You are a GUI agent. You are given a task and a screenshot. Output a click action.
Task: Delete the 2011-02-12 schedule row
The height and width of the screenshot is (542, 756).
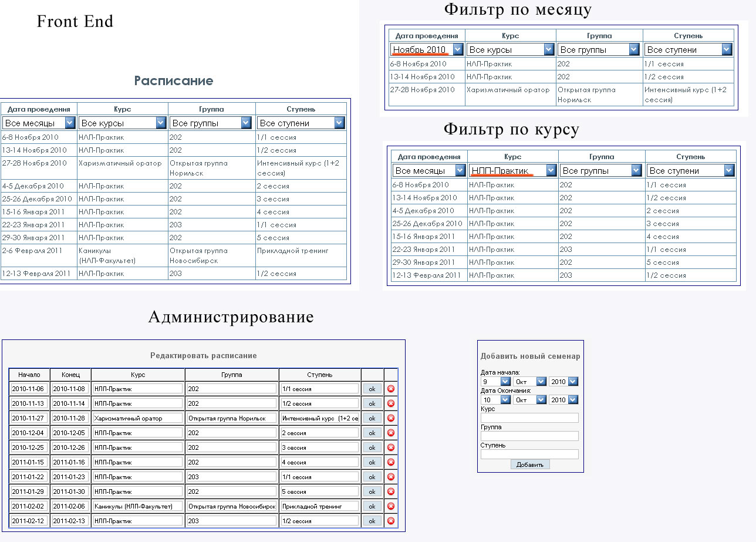point(391,521)
